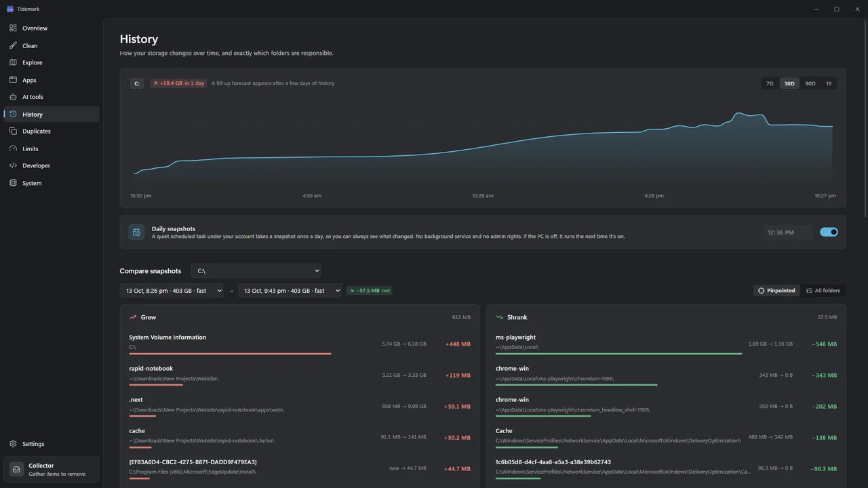Click the -57.5 MB net badge

(370, 291)
